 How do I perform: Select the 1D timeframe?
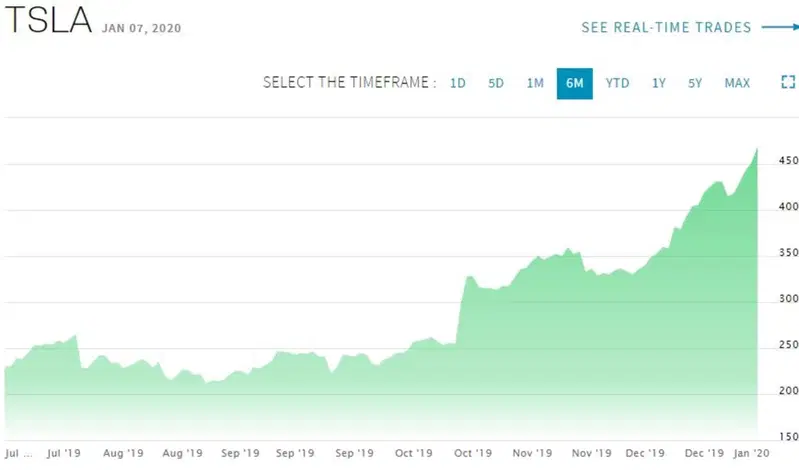coord(458,83)
